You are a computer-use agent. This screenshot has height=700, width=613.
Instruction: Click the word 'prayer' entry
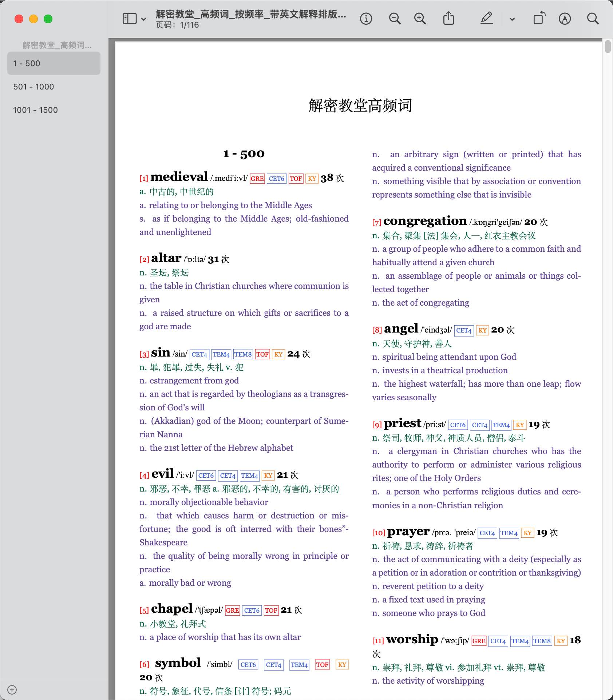(408, 532)
